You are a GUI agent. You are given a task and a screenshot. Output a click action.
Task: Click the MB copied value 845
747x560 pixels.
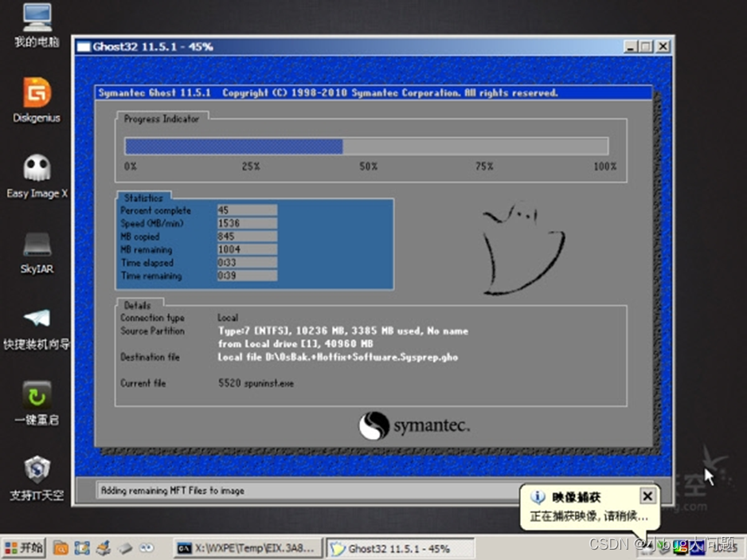click(247, 237)
